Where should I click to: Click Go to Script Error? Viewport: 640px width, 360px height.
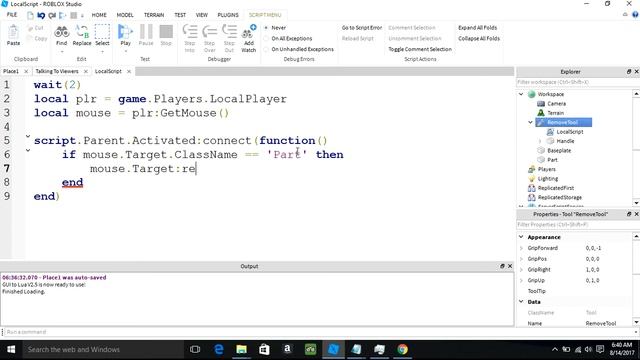point(362,28)
